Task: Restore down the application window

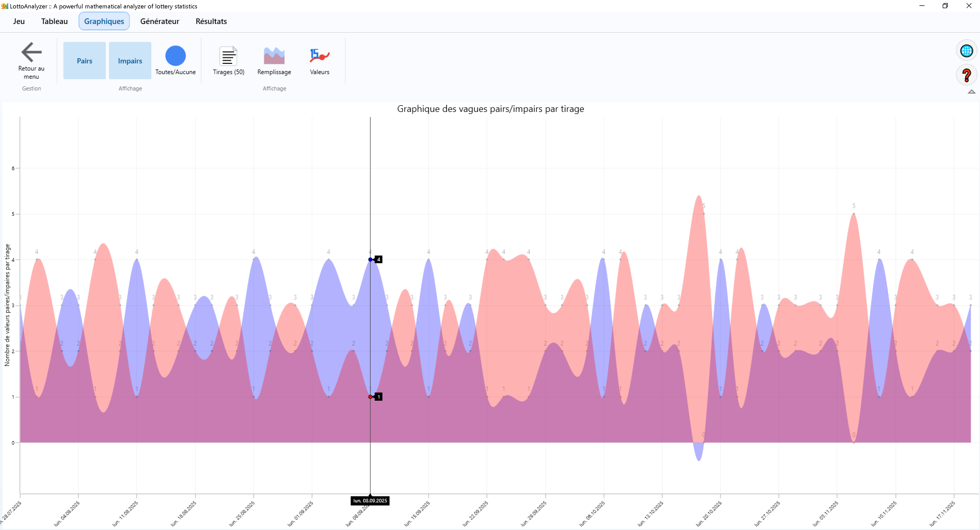Action: [x=945, y=6]
